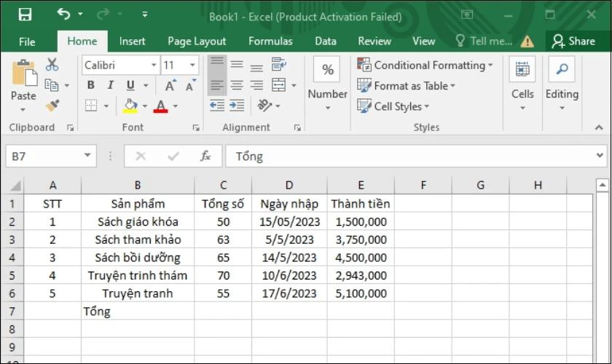
Task: Activate the Format Painter brush
Action: point(52,106)
